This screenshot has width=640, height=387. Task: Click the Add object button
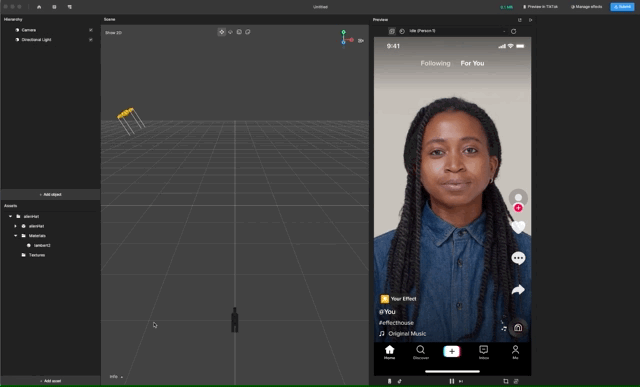51,194
